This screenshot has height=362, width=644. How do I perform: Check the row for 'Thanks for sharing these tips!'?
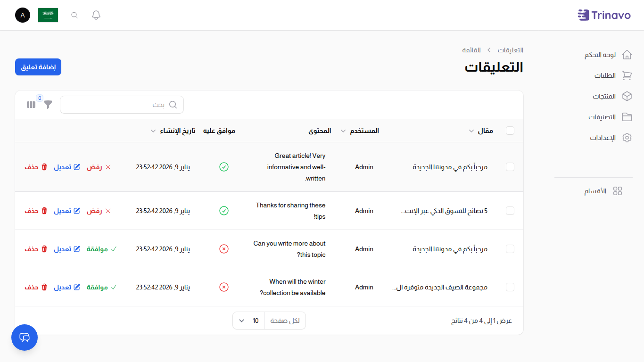coord(510,211)
